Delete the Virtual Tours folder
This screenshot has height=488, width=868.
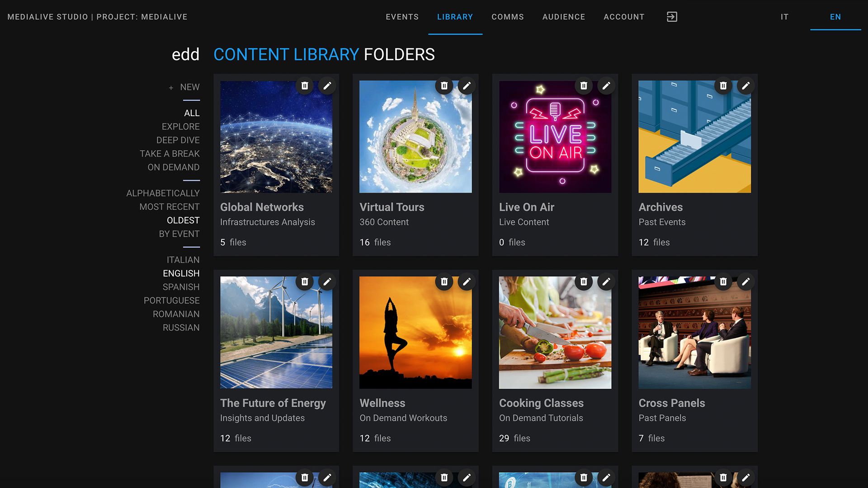click(444, 85)
